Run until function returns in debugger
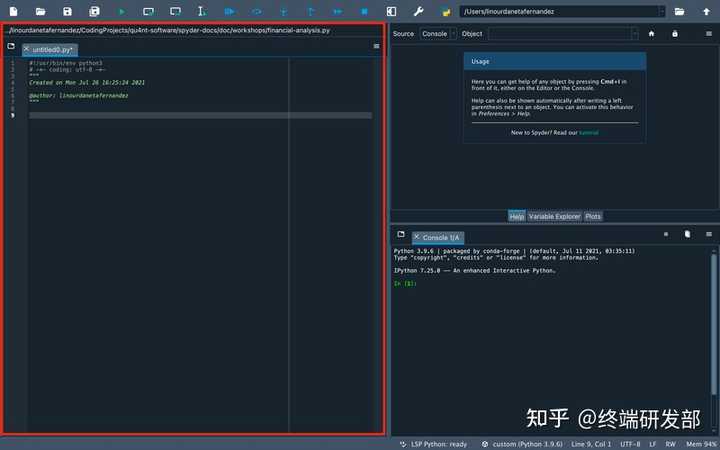The height and width of the screenshot is (450, 720). (x=311, y=11)
